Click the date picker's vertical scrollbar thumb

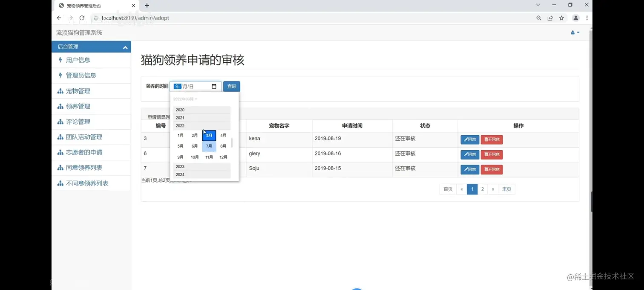[232, 143]
